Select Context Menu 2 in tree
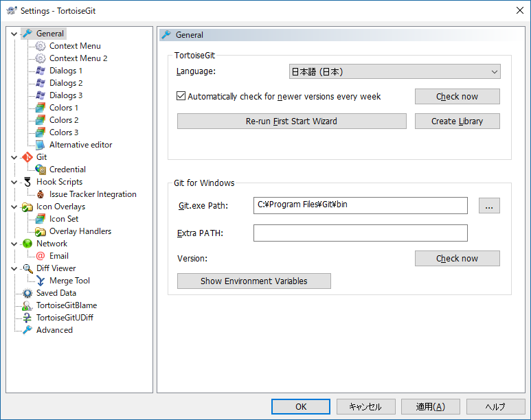 pyautogui.click(x=78, y=58)
